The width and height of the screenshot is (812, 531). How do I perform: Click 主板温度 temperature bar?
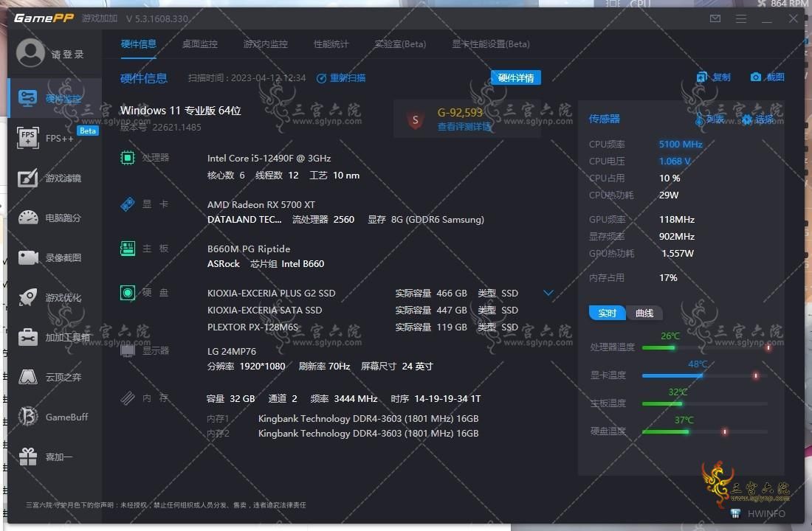coord(705,403)
